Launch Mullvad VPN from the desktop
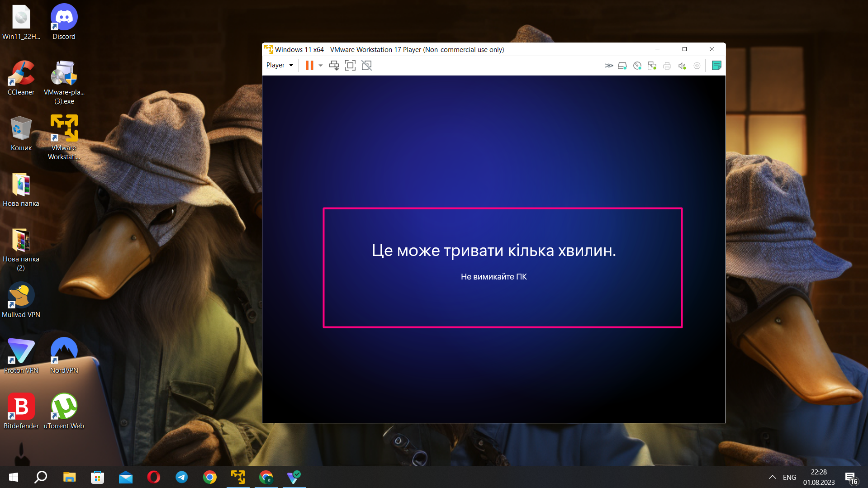 [21, 300]
